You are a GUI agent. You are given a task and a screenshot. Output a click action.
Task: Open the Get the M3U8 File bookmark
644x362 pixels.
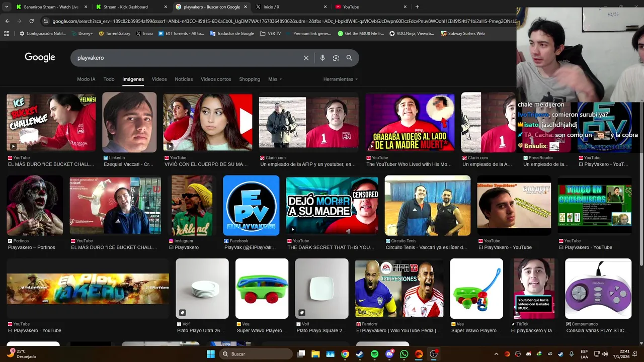[x=361, y=34]
